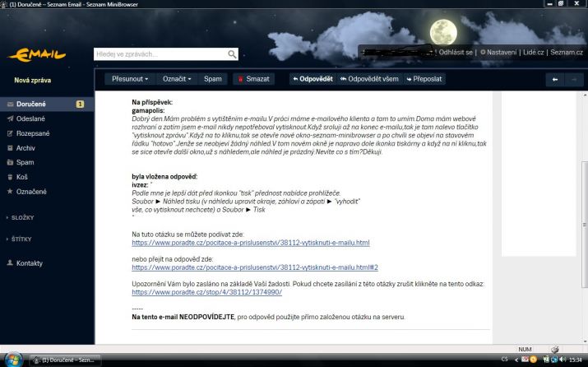This screenshot has width=588, height=367.
Task: Show Označené starred messages
Action: tap(31, 192)
